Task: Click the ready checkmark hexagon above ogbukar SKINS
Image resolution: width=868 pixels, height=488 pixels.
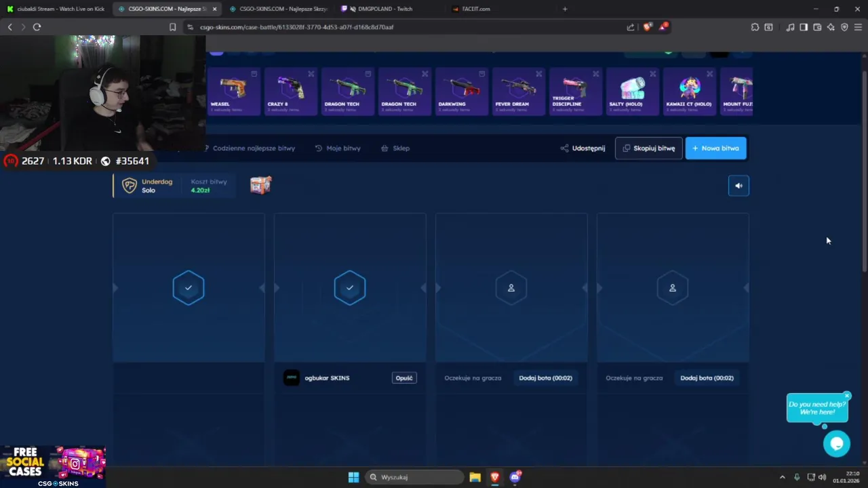Action: [x=350, y=288]
